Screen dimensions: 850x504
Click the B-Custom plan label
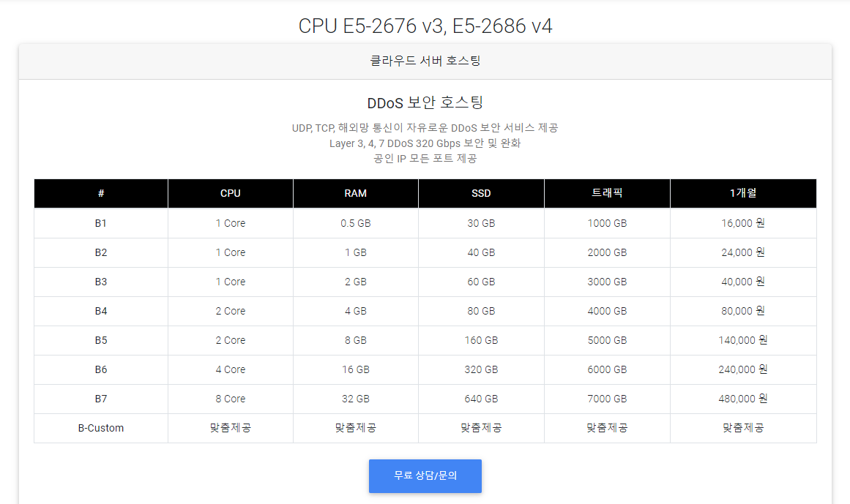point(101,428)
